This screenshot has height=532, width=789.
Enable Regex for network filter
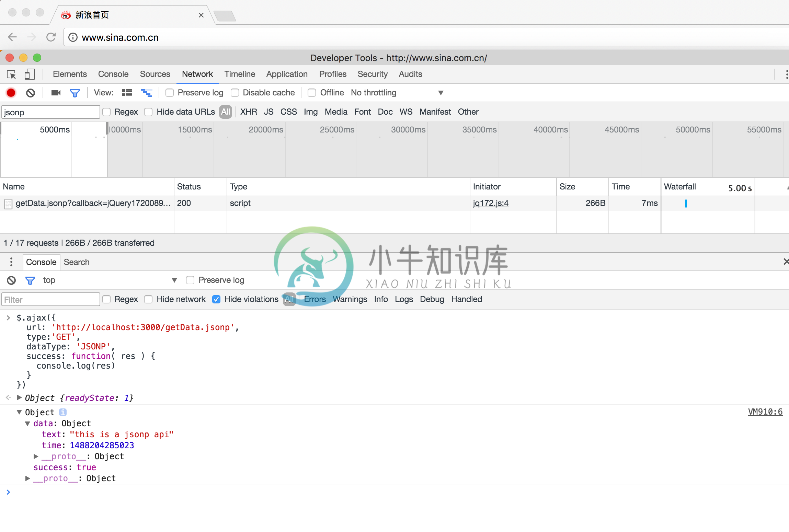(x=106, y=112)
